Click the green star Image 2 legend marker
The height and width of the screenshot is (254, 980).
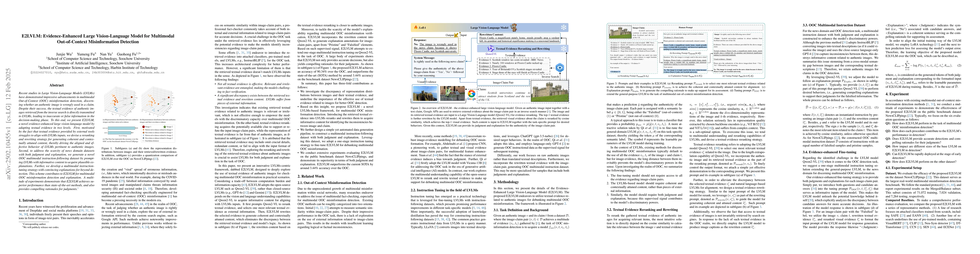tap(165, 127)
